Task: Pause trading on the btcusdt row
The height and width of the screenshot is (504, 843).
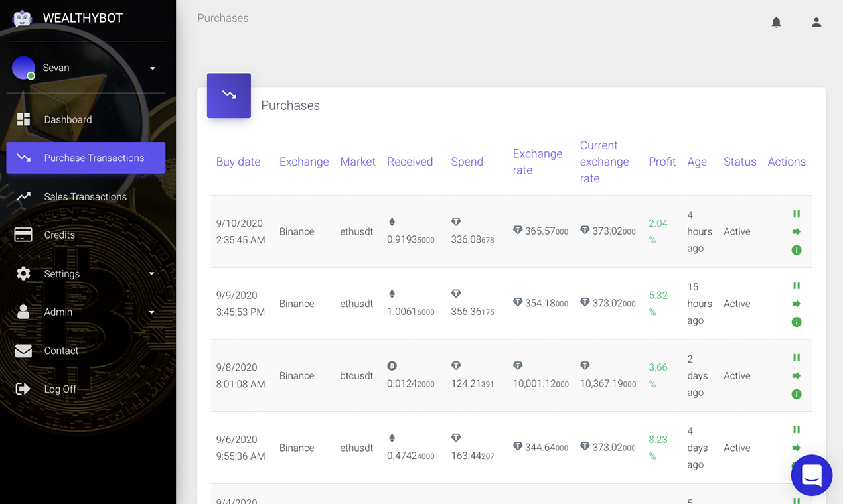Action: (x=797, y=357)
